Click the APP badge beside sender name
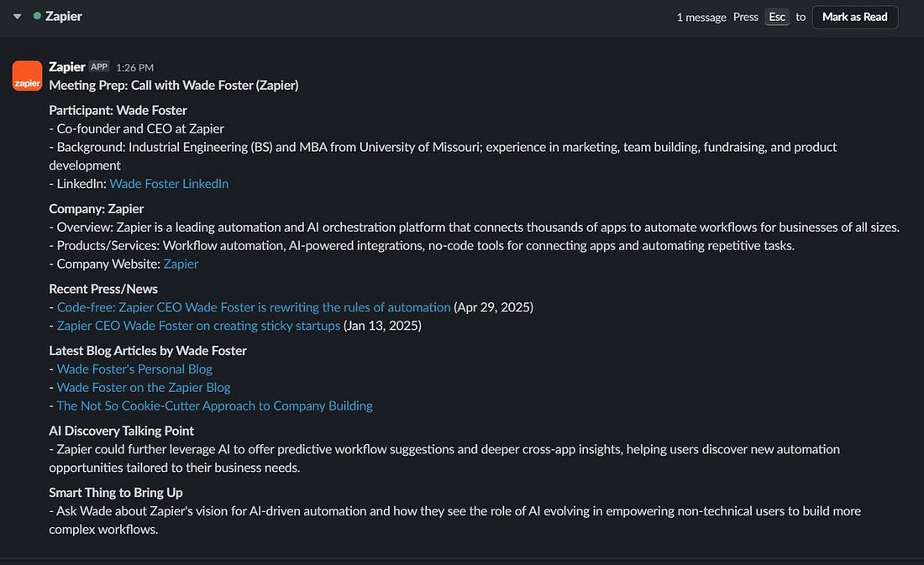 tap(99, 66)
